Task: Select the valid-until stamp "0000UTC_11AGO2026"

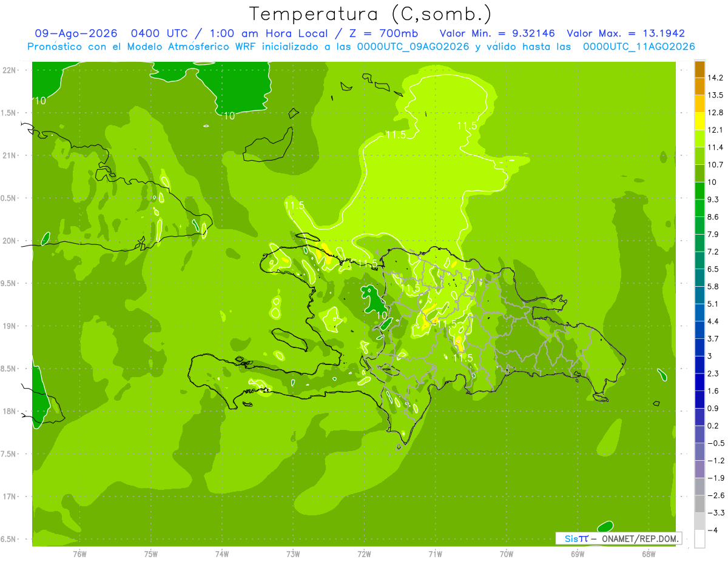Action: (639, 47)
